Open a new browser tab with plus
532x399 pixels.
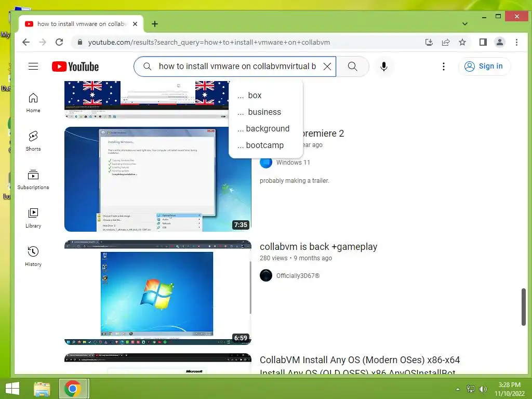[155, 24]
